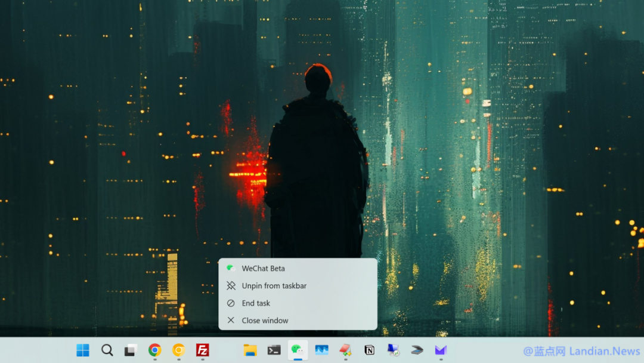
Task: Open the purple M mail app icon
Action: point(441,350)
